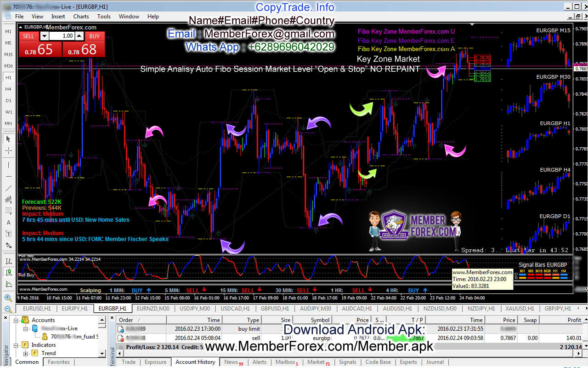
Task: Click the red BUY button
Action: tap(94, 36)
